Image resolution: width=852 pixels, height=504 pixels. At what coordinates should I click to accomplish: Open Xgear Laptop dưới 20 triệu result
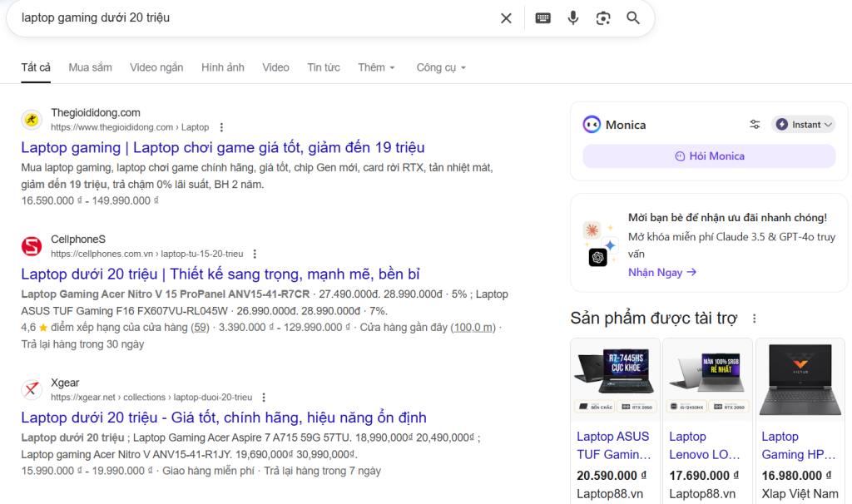(223, 418)
